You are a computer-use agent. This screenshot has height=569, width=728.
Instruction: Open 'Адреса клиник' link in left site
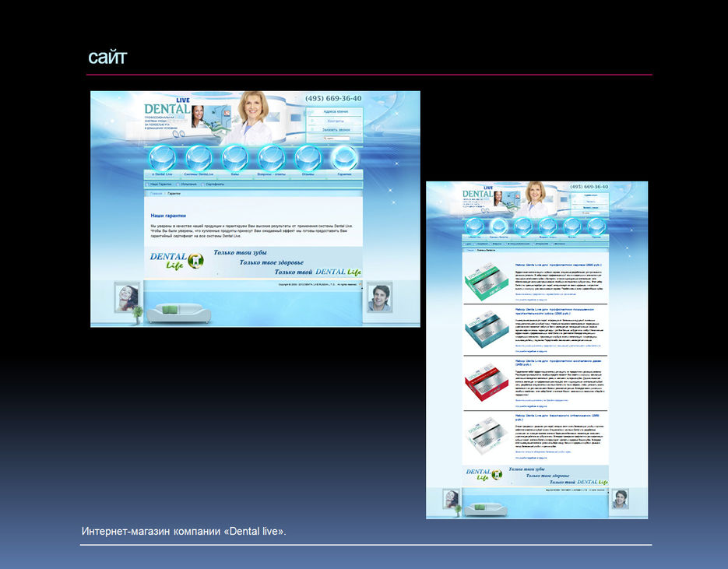(x=336, y=112)
